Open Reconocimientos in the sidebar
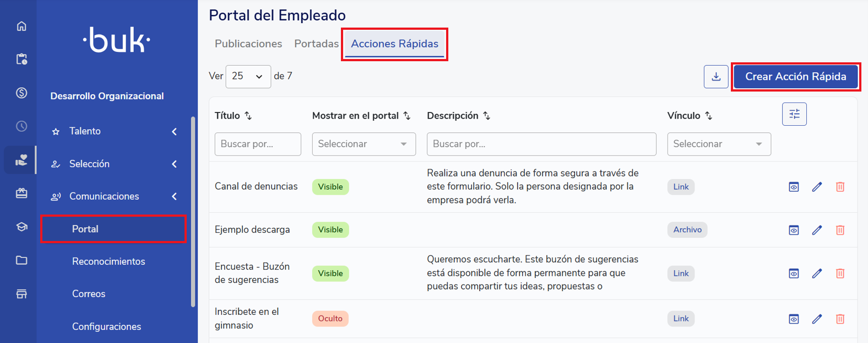The width and height of the screenshot is (868, 343). pyautogui.click(x=109, y=261)
